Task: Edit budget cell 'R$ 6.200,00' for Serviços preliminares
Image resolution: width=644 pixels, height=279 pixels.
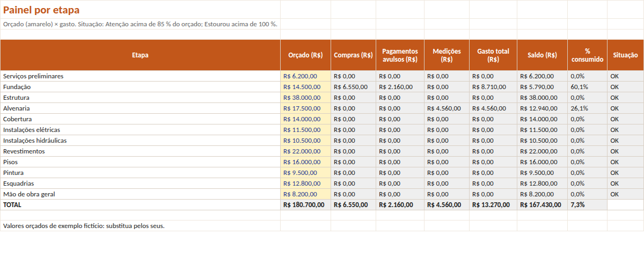Action: coord(305,76)
